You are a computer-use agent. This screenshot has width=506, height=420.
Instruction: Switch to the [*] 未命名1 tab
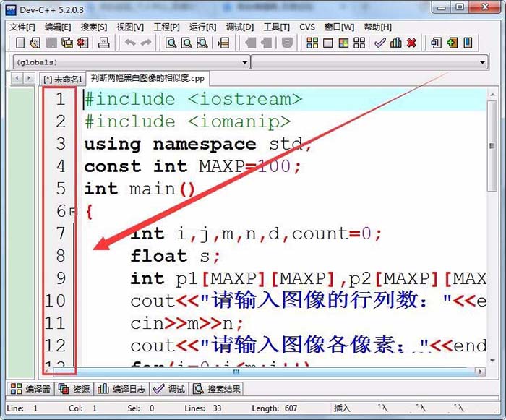(63, 79)
